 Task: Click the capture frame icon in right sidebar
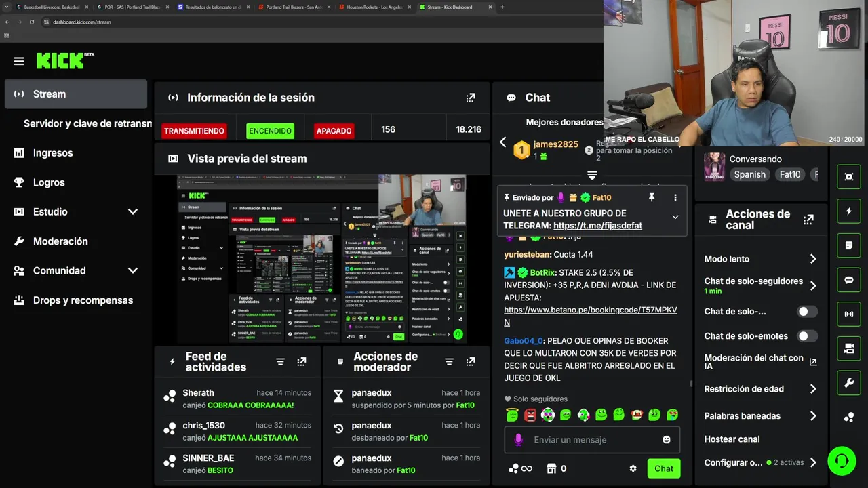849,176
